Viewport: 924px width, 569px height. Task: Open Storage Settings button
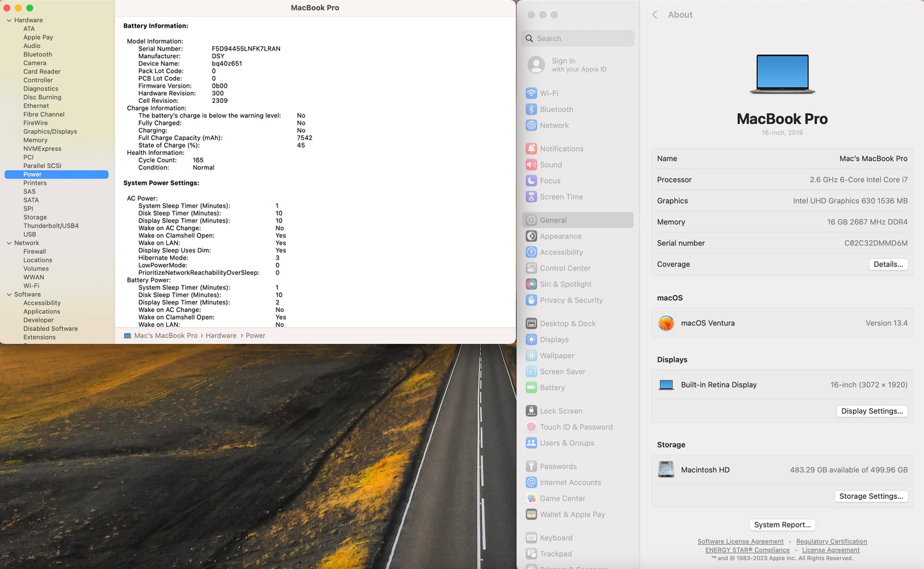pyautogui.click(x=871, y=496)
